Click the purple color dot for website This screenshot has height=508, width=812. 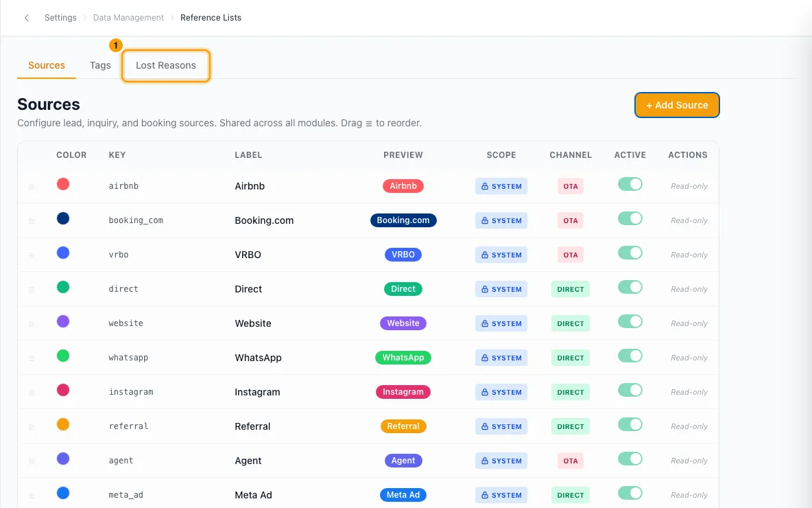pyautogui.click(x=63, y=321)
